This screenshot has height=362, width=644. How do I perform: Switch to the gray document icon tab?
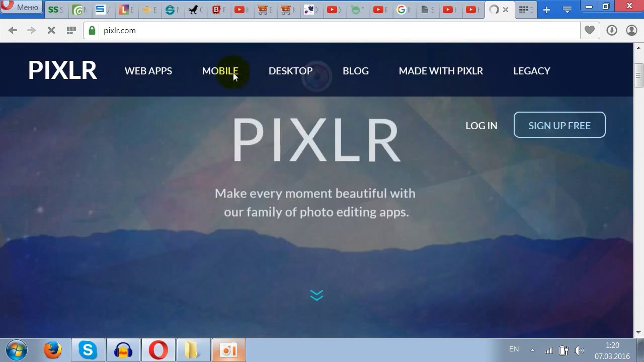tap(427, 10)
